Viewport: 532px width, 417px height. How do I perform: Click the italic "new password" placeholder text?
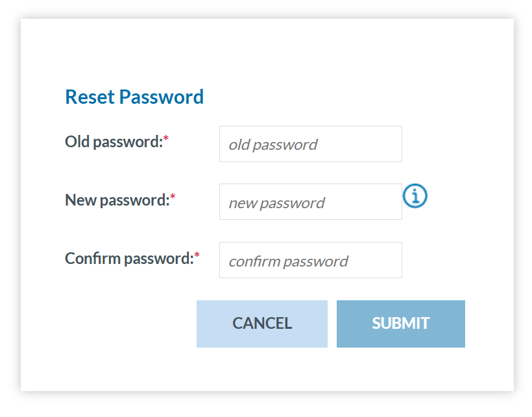tap(276, 203)
